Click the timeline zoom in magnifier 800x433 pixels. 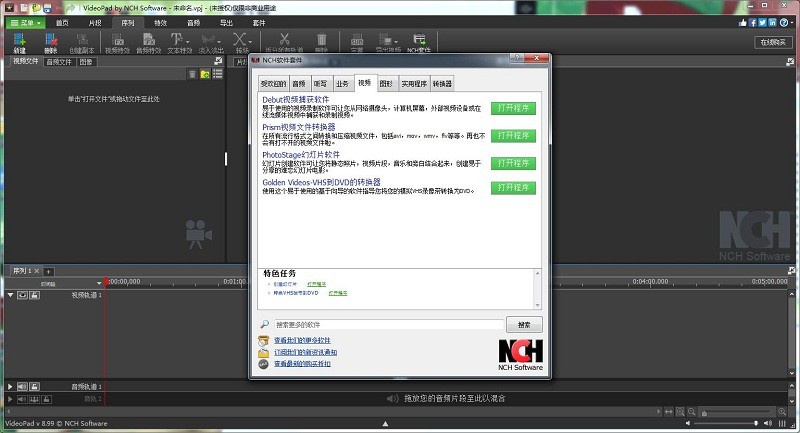click(782, 412)
